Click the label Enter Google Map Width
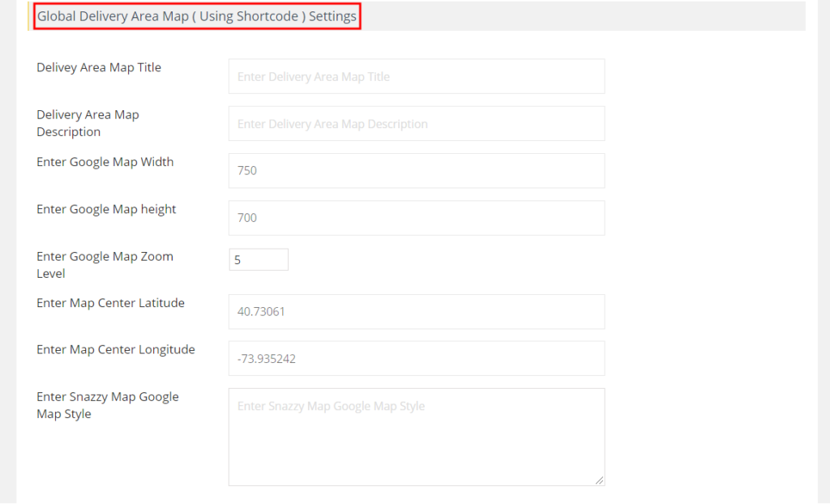Image resolution: width=830 pixels, height=504 pixels. tap(105, 162)
